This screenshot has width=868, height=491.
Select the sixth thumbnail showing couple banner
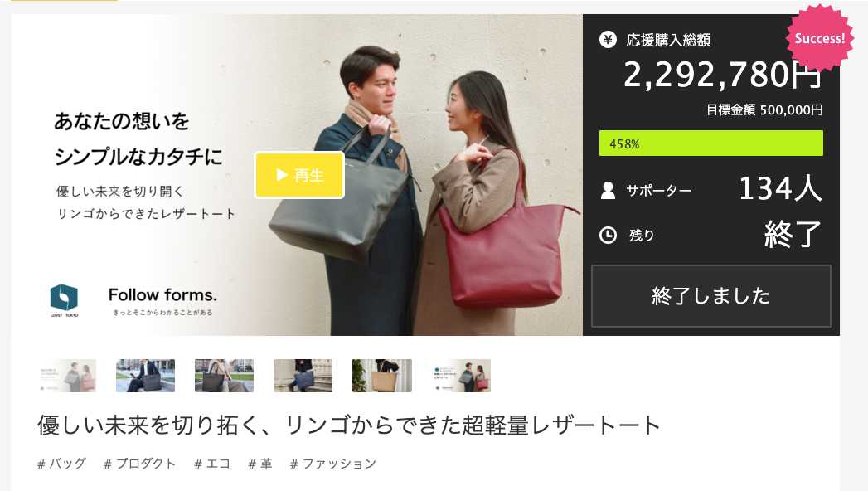pos(461,376)
